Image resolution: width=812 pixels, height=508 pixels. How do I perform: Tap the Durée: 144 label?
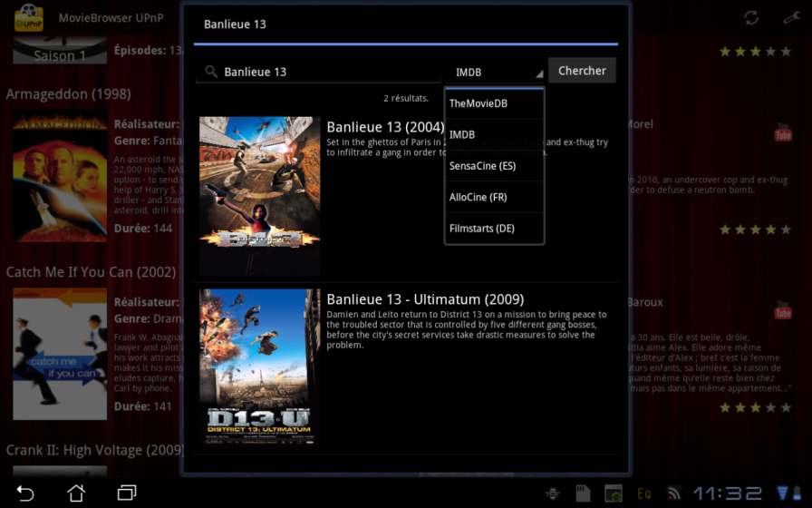[143, 229]
